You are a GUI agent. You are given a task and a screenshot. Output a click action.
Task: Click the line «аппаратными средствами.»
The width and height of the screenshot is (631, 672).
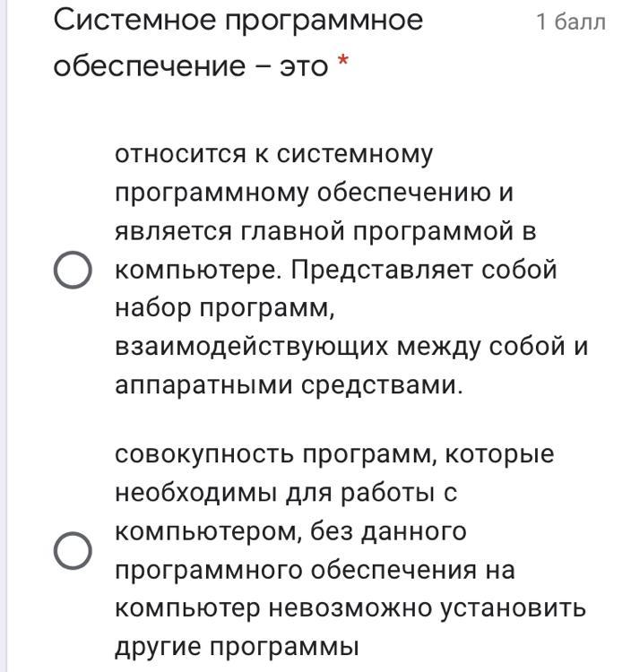tap(290, 385)
